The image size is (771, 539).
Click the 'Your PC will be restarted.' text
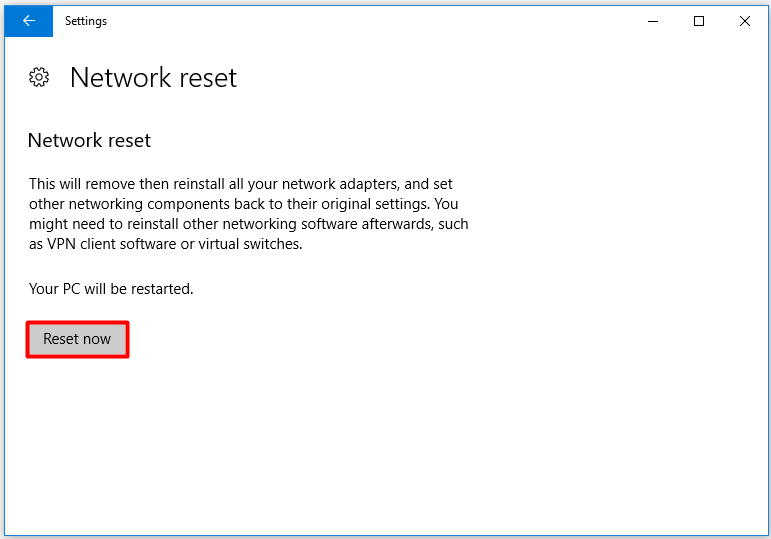[111, 289]
